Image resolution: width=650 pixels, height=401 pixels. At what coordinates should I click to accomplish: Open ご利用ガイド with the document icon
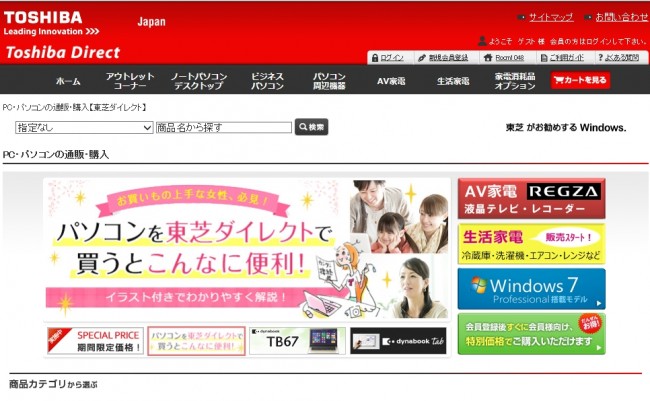click(x=565, y=58)
